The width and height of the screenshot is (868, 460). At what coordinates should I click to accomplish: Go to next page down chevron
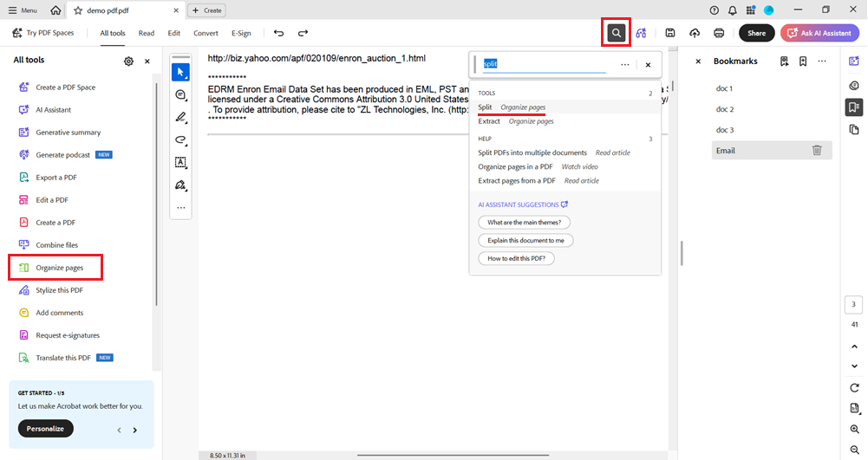854,366
